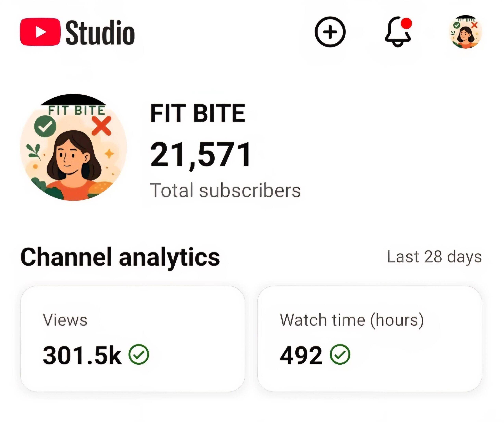Open the Create plus button

[x=330, y=32]
